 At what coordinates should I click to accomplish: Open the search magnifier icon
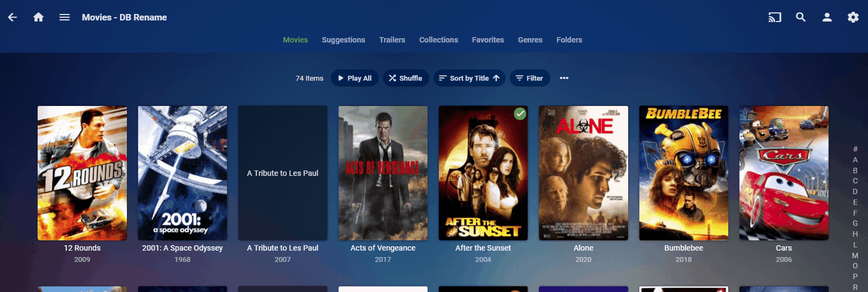801,17
